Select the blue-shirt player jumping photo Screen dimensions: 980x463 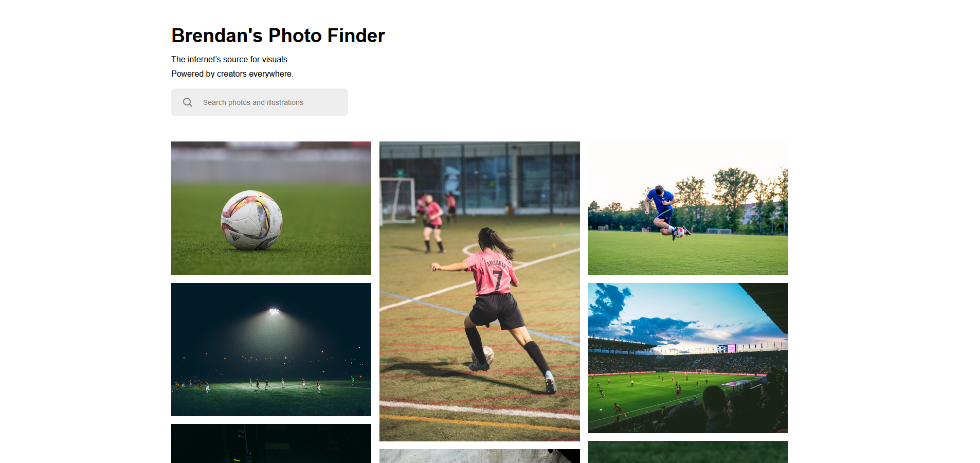[688, 208]
